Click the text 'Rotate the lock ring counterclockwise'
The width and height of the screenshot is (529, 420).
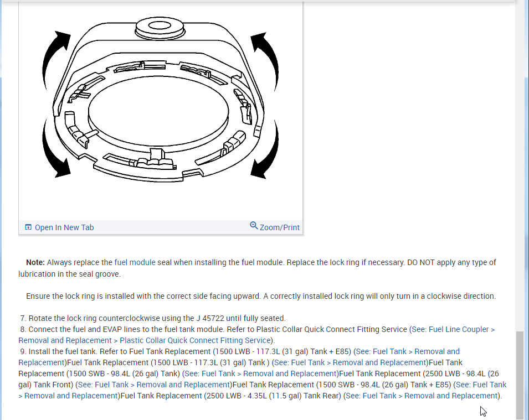[95, 318]
